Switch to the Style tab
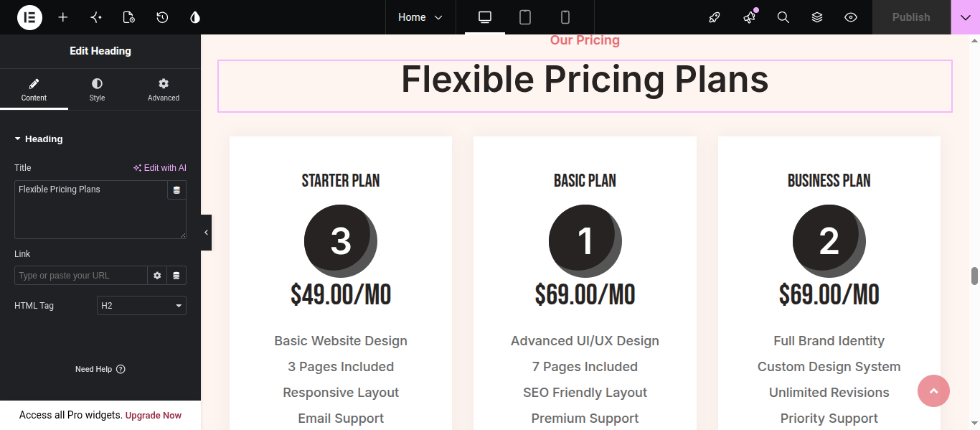 pyautogui.click(x=97, y=90)
